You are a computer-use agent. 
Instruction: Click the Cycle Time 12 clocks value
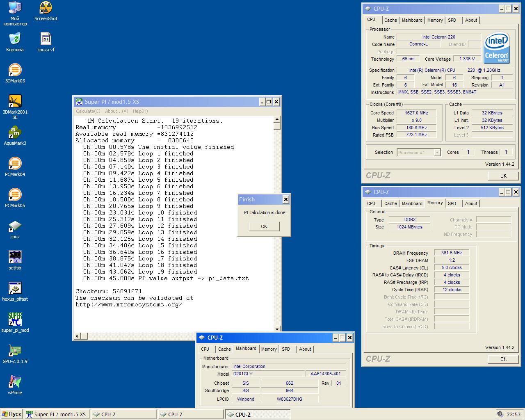pos(452,290)
